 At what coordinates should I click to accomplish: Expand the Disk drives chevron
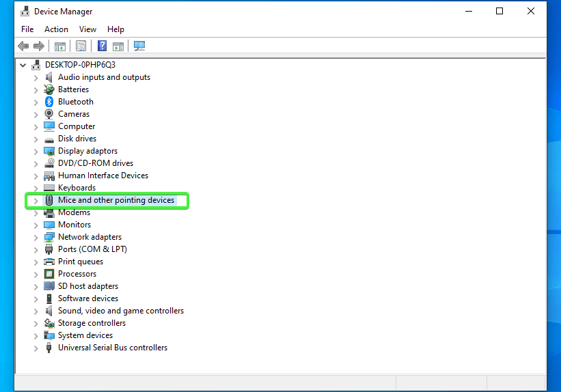coord(36,139)
